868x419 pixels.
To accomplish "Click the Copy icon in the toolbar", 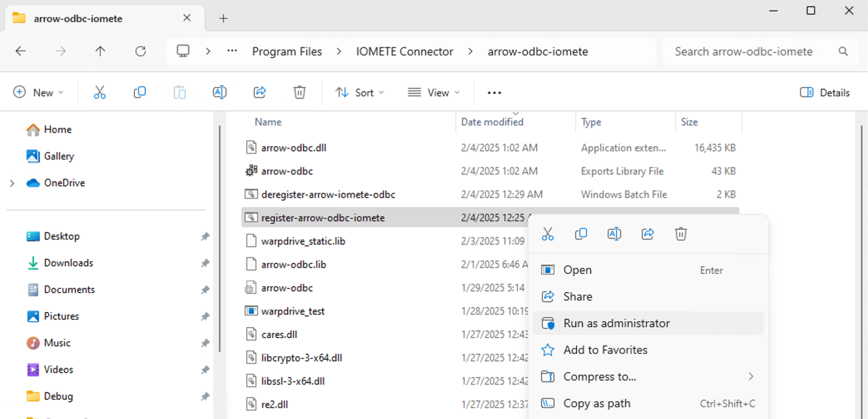I will point(140,92).
